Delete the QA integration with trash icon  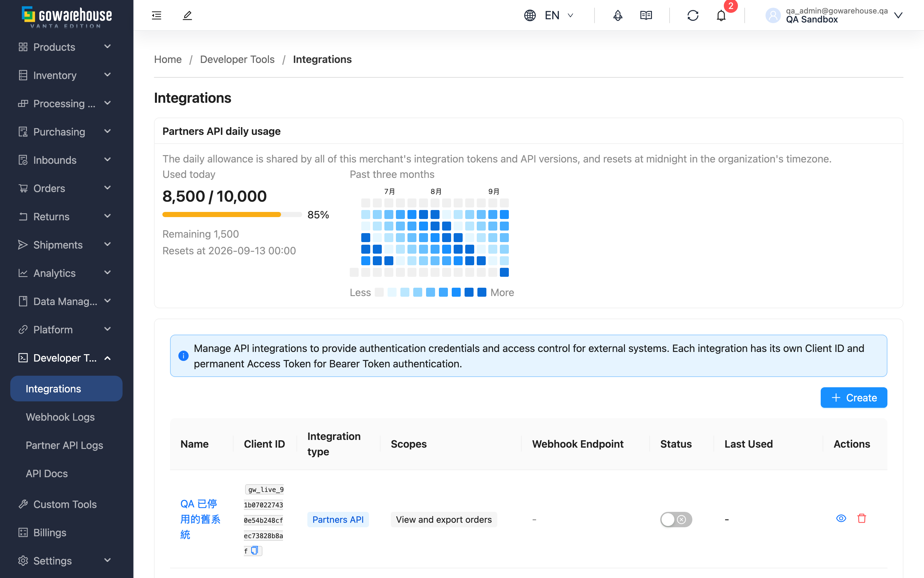(x=861, y=518)
